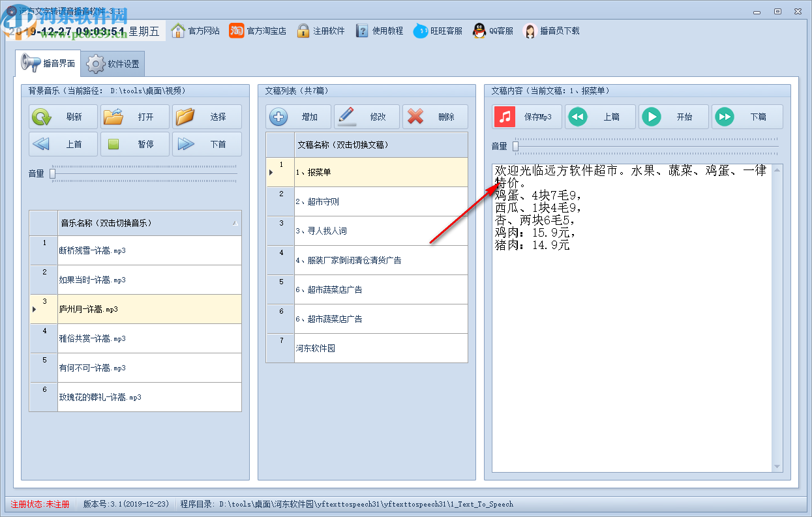
Task: Open the 使用教程 help icon
Action: (362, 31)
